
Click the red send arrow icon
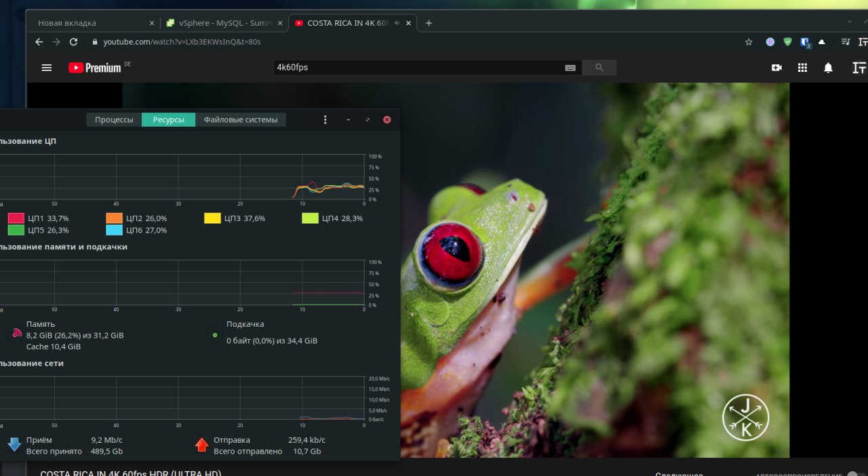click(x=201, y=445)
